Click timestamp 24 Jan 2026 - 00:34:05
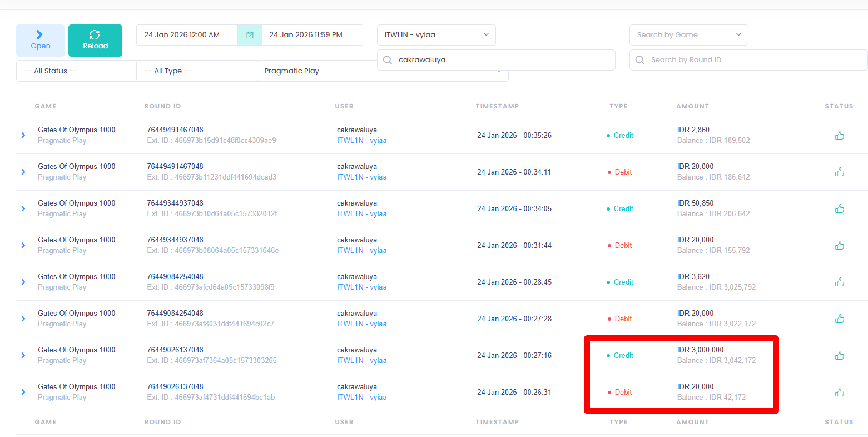The image size is (868, 437). (x=514, y=209)
